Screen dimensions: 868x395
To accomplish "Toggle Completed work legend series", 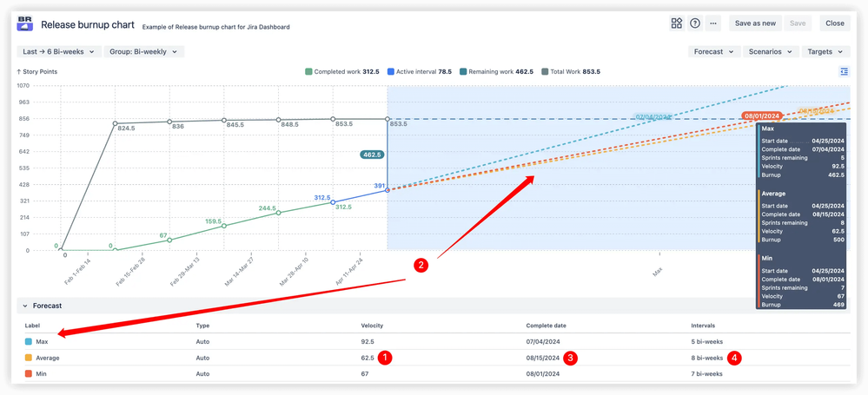I will (341, 72).
